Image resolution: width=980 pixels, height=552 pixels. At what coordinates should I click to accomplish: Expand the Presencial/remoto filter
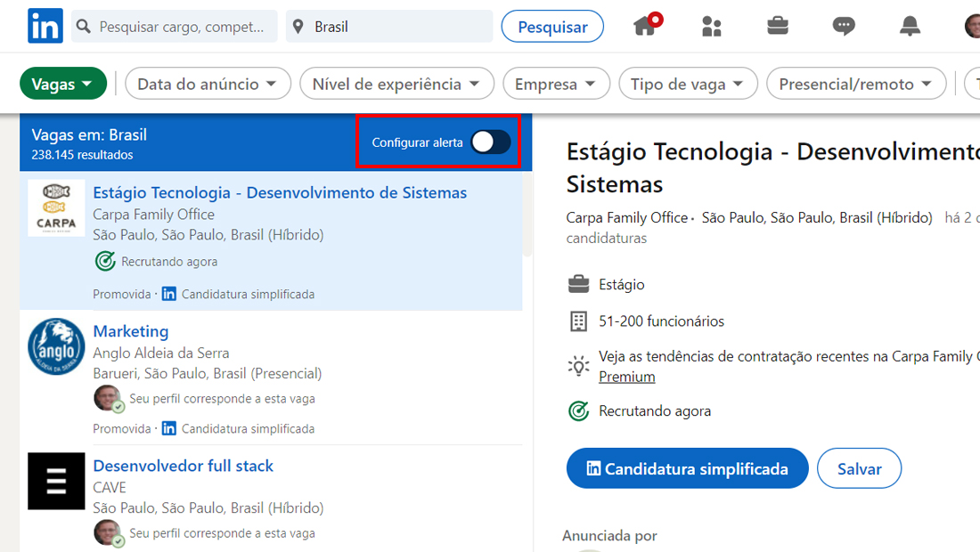click(x=855, y=84)
